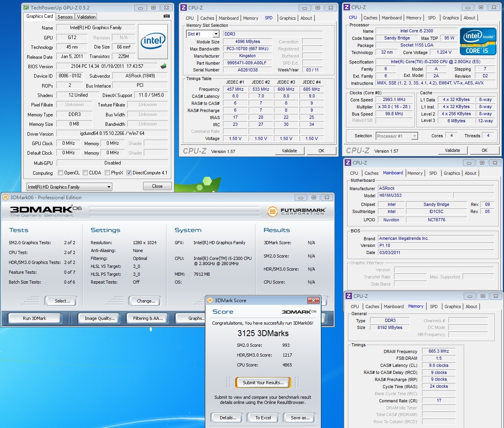Toggle the CUDA checkbox in GPU-Z
Viewport: 504px width, 428px height.
pos(85,173)
